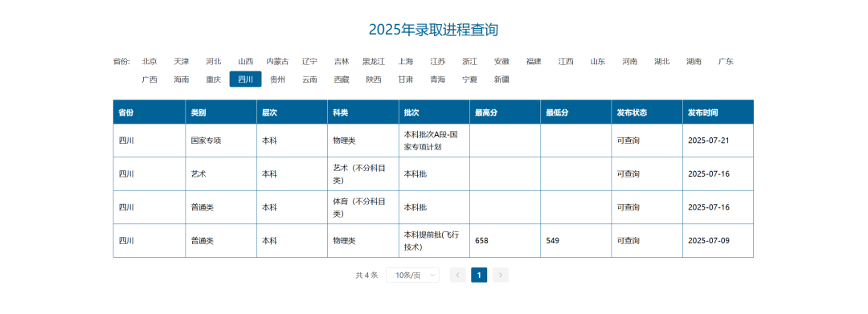Click the highlighted 四川 province button
The width and height of the screenshot is (868, 314).
coord(246,79)
